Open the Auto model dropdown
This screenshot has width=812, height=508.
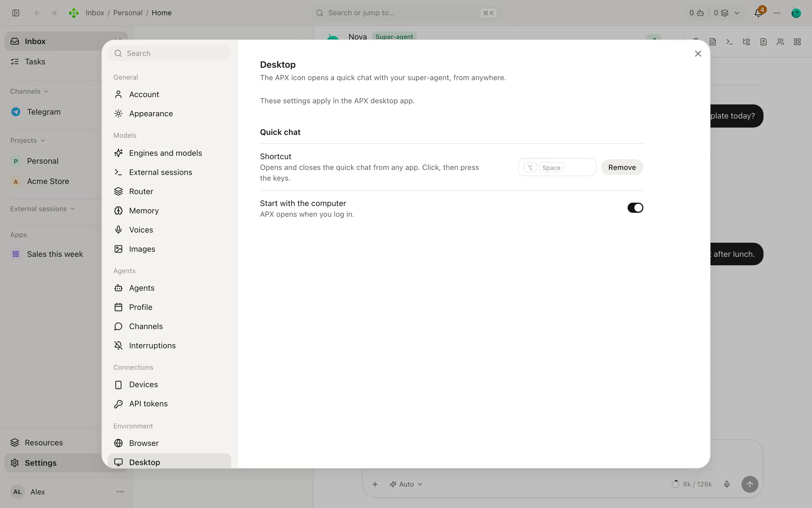(406, 484)
